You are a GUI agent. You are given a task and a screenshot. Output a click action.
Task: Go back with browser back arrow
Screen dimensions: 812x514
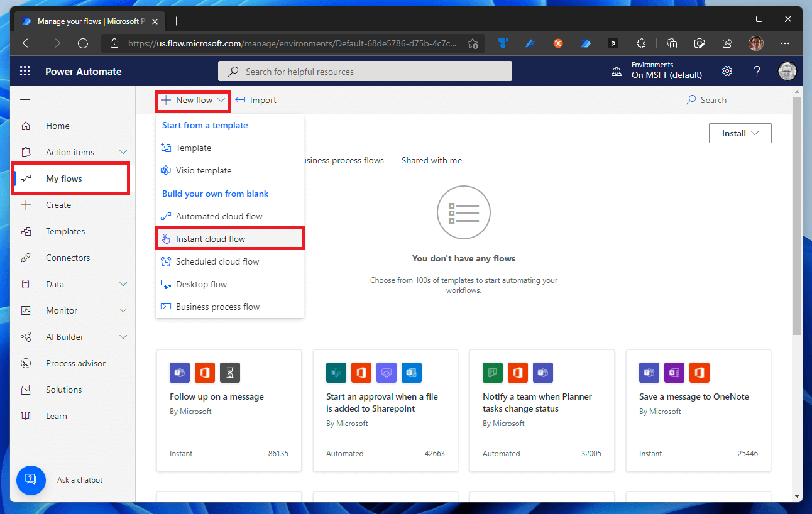click(x=27, y=43)
